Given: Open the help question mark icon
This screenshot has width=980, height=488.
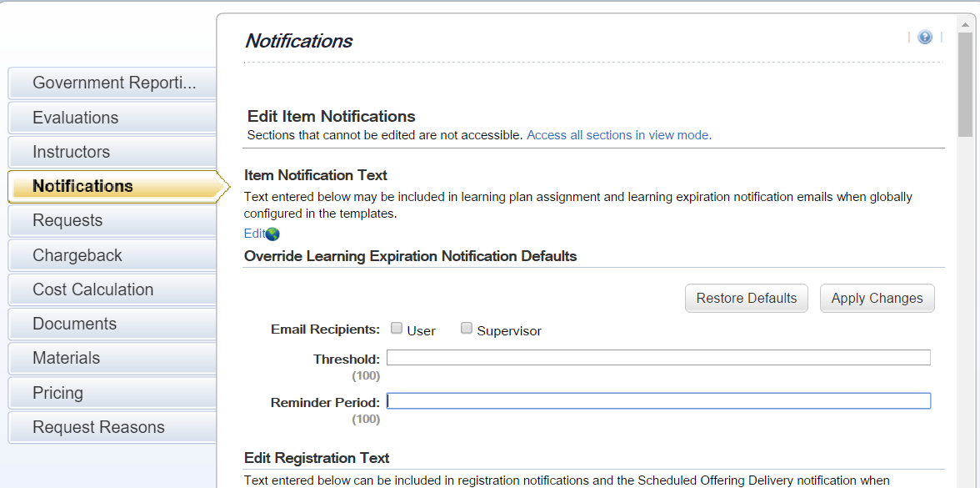Looking at the screenshot, I should tap(924, 37).
